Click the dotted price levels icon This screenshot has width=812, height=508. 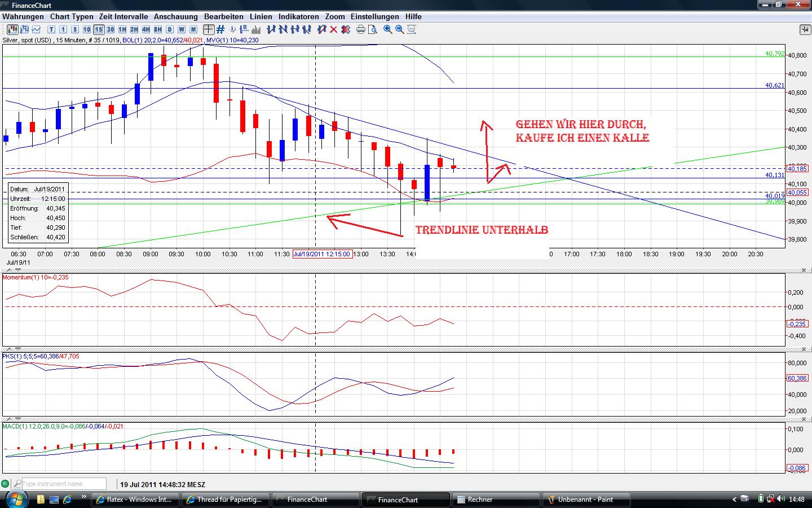(x=244, y=29)
